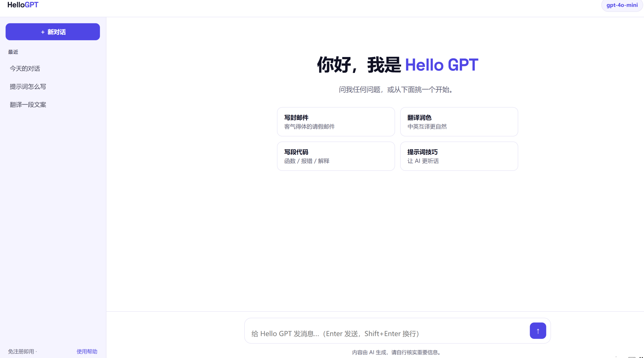The height and width of the screenshot is (358, 644).
Task: Start a new chat with 新对话 button
Action: click(x=53, y=32)
